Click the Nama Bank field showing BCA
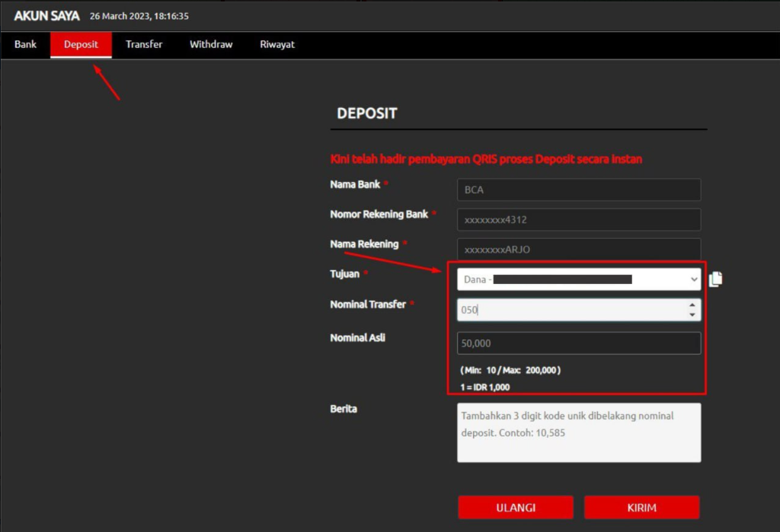Screen dimensions: 780x532 click(x=578, y=190)
